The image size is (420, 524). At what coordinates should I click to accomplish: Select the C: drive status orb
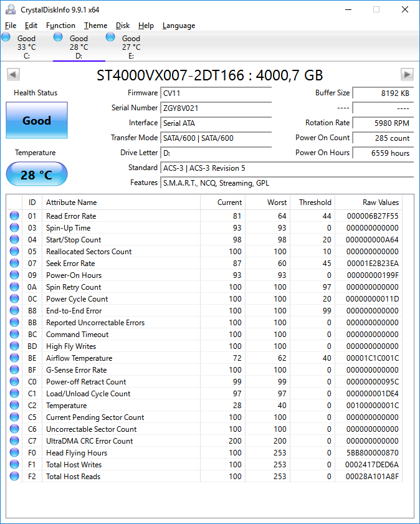point(6,37)
